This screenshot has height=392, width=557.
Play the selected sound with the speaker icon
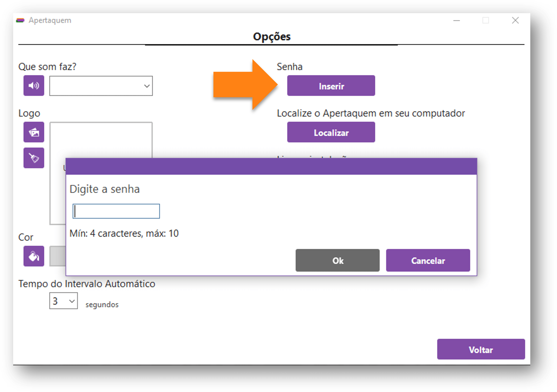pos(34,86)
